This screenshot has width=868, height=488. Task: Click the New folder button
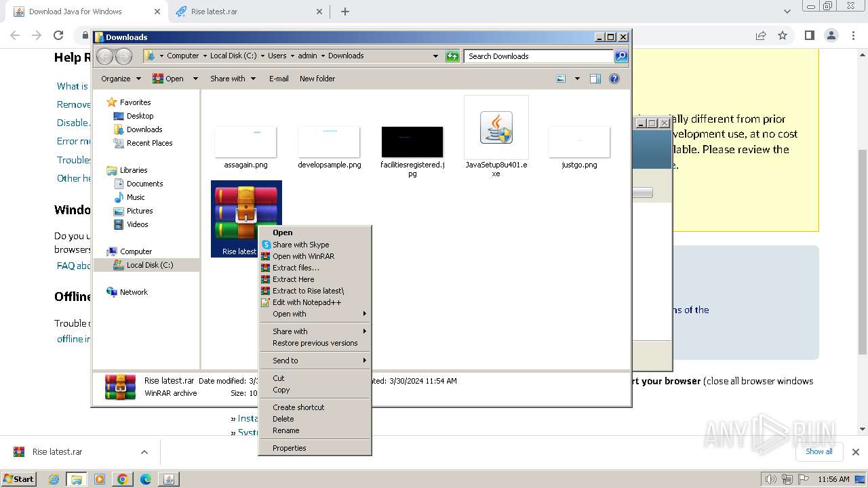[317, 79]
